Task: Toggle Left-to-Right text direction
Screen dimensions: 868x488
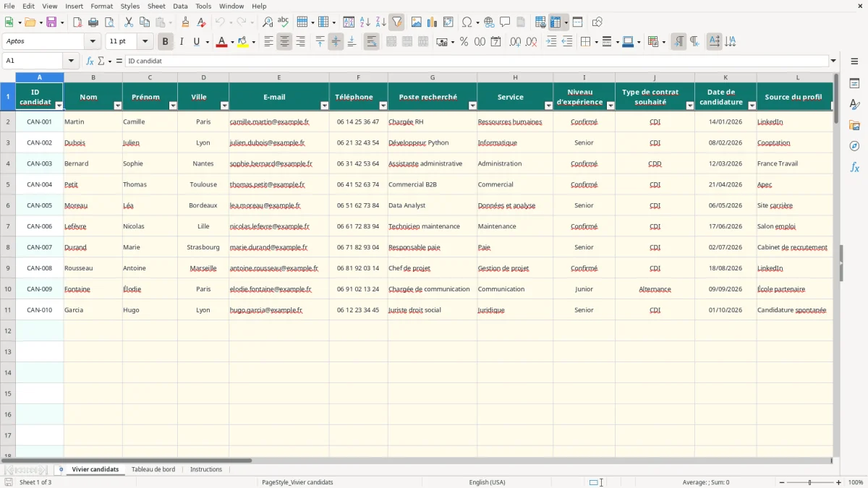Action: (x=678, y=42)
